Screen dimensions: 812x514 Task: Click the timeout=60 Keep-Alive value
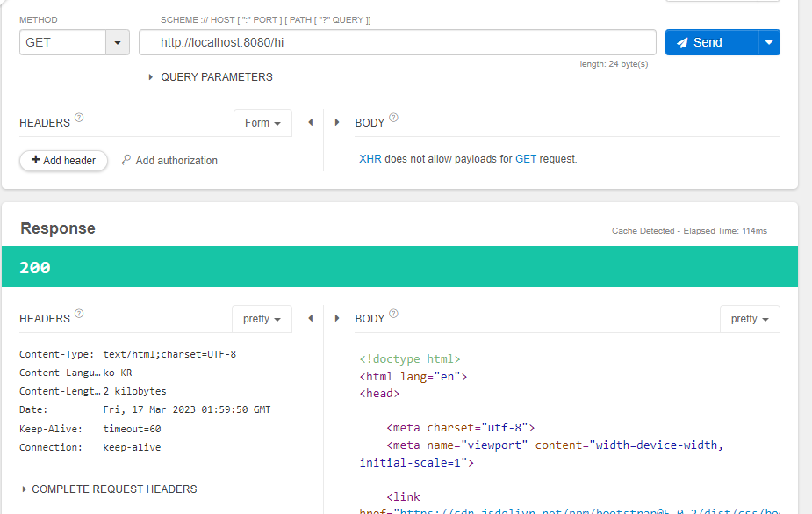tap(132, 429)
